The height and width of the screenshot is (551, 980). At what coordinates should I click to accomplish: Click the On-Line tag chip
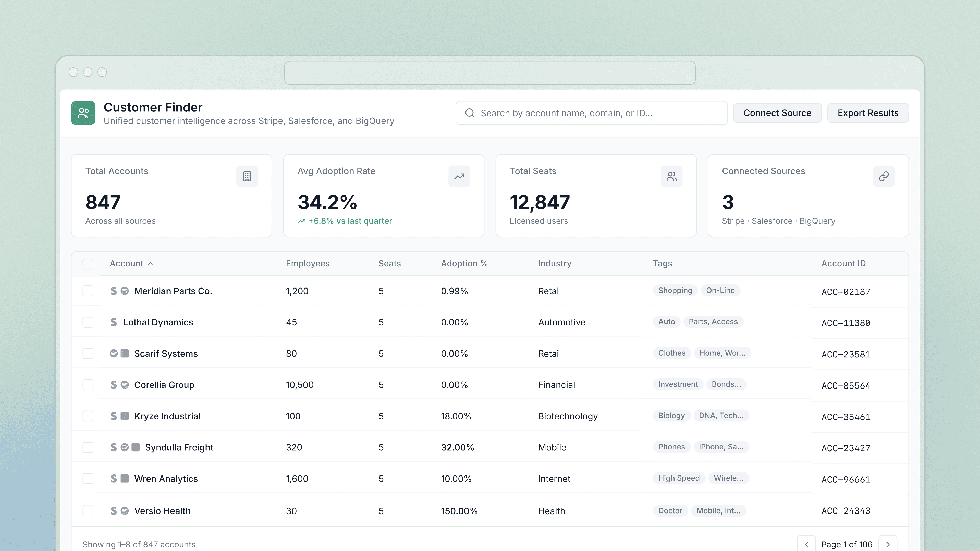(x=720, y=291)
